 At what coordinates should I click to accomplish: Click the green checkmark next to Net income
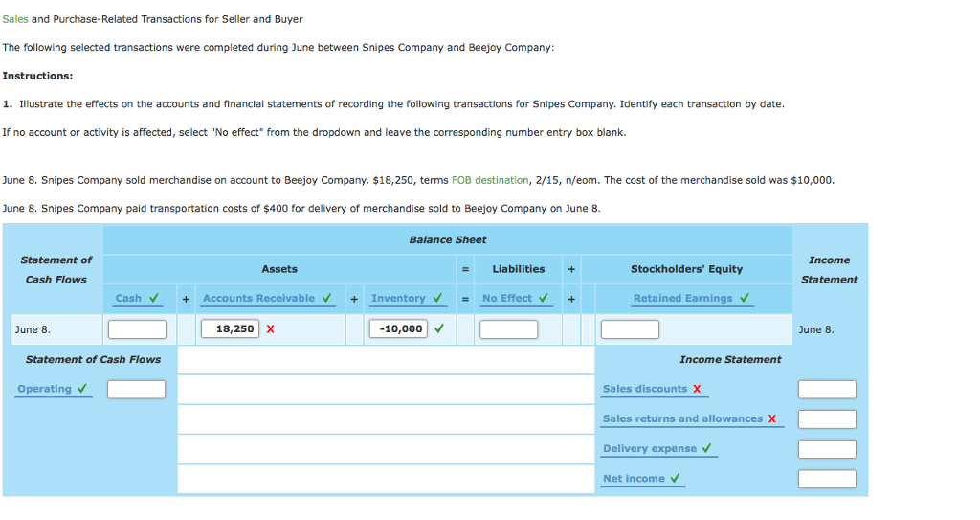coord(676,478)
